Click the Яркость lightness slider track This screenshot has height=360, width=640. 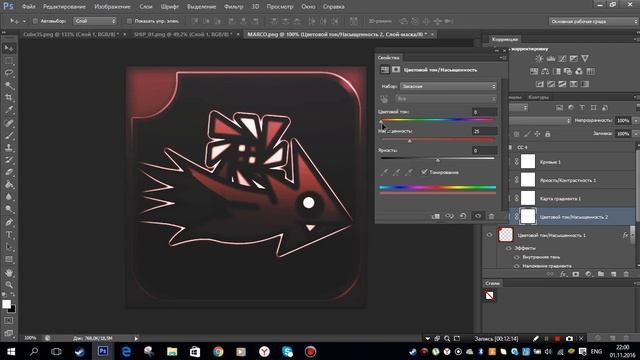pyautogui.click(x=438, y=158)
